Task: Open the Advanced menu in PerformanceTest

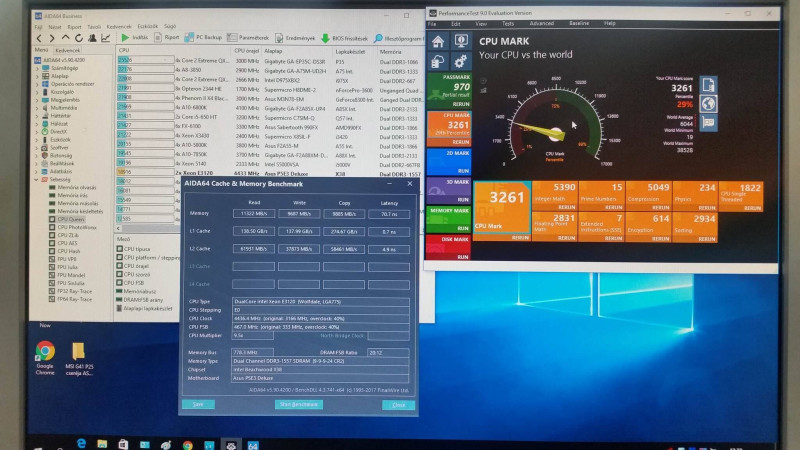Action: [541, 23]
